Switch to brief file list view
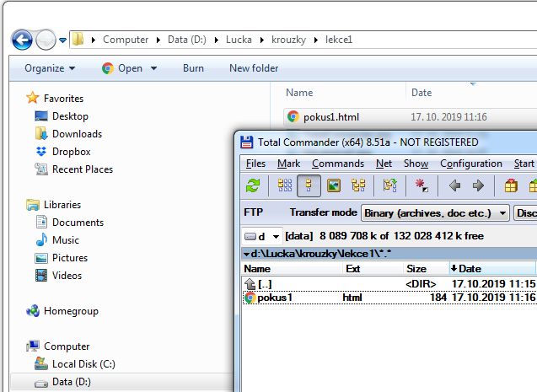Image resolution: width=537 pixels, height=392 pixels. (285, 185)
